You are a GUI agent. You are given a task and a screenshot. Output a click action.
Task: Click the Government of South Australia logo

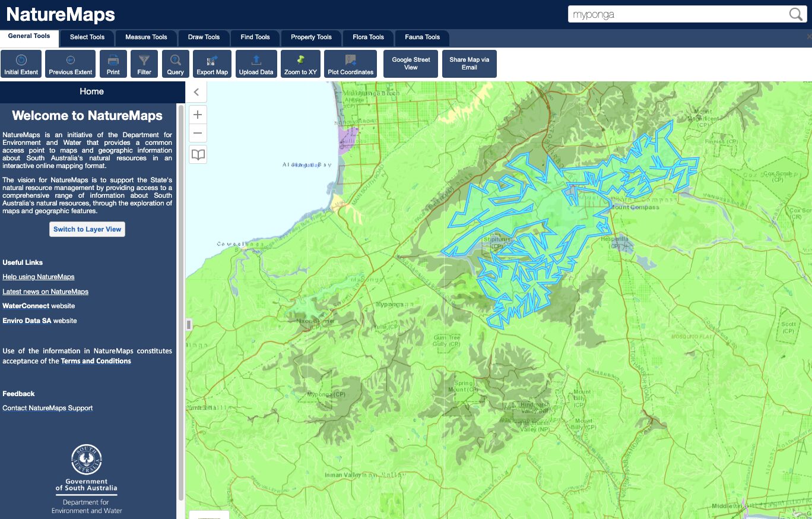pyautogui.click(x=87, y=479)
